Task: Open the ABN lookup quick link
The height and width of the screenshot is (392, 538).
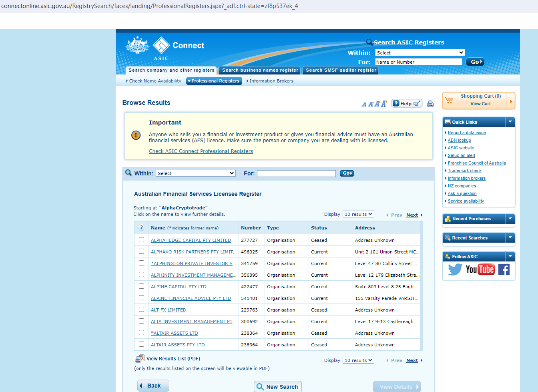Action: pos(459,140)
